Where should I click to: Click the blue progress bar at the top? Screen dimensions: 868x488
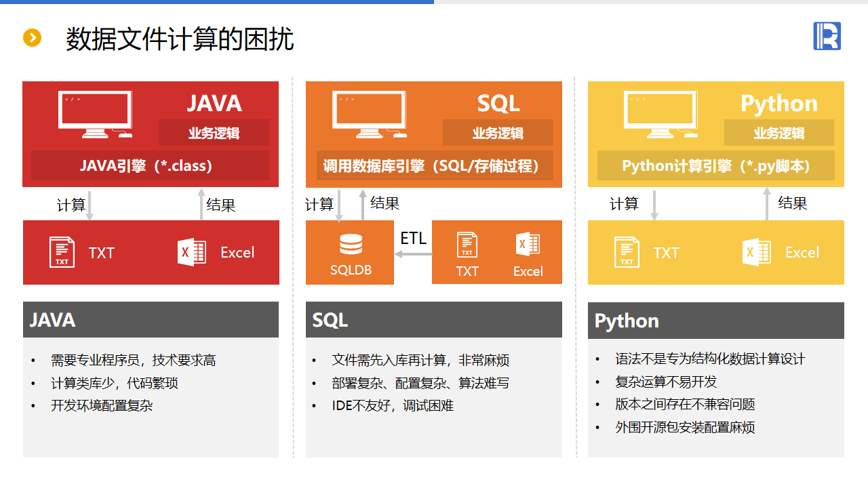[x=217, y=2]
